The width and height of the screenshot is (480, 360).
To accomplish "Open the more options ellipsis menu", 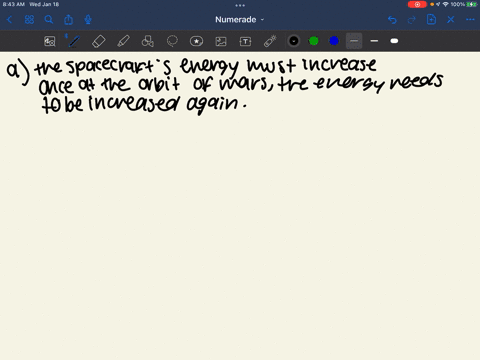I will click(x=470, y=20).
